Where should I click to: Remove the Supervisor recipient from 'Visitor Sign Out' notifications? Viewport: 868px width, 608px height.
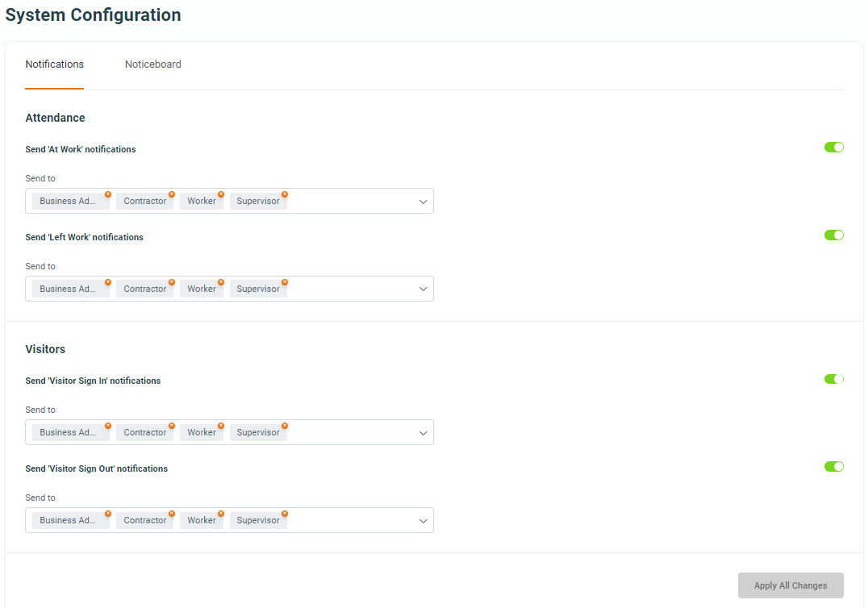[x=284, y=514]
